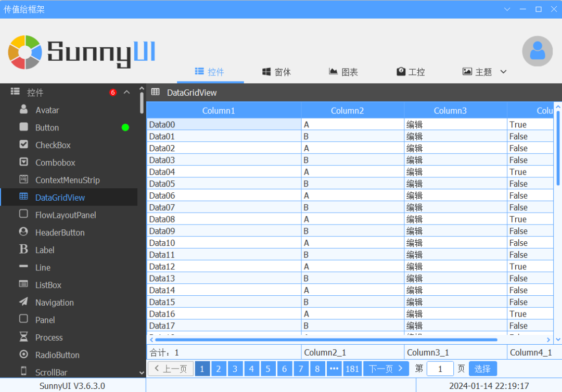The width and height of the screenshot is (562, 392).
Task: Click the Panel square icon in sidebar
Action: (23, 319)
